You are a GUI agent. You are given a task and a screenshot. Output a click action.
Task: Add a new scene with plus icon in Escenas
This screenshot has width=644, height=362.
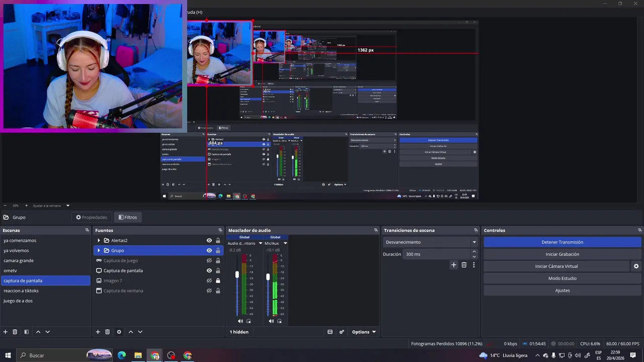pyautogui.click(x=6, y=332)
